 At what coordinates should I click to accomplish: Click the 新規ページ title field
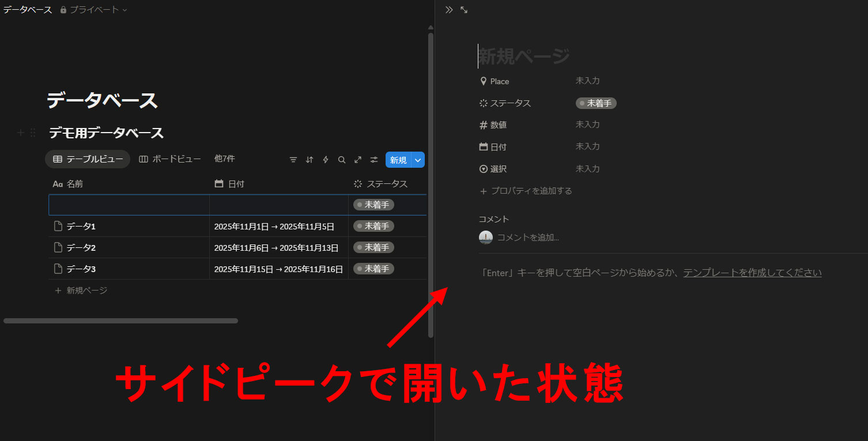(524, 56)
